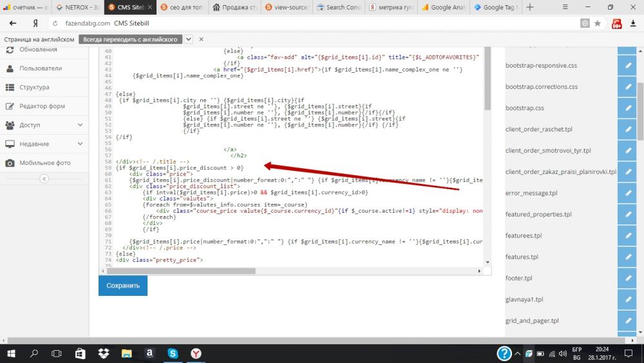Image resolution: width=644 pixels, height=363 pixels.
Task: Edit featurees.tpl with pencil icon
Action: point(627,235)
